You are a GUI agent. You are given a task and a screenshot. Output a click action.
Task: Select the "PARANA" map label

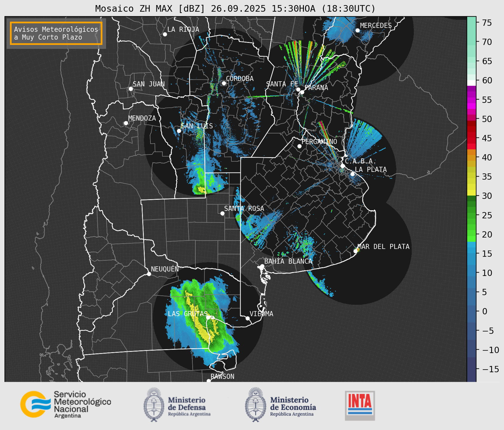(x=316, y=88)
